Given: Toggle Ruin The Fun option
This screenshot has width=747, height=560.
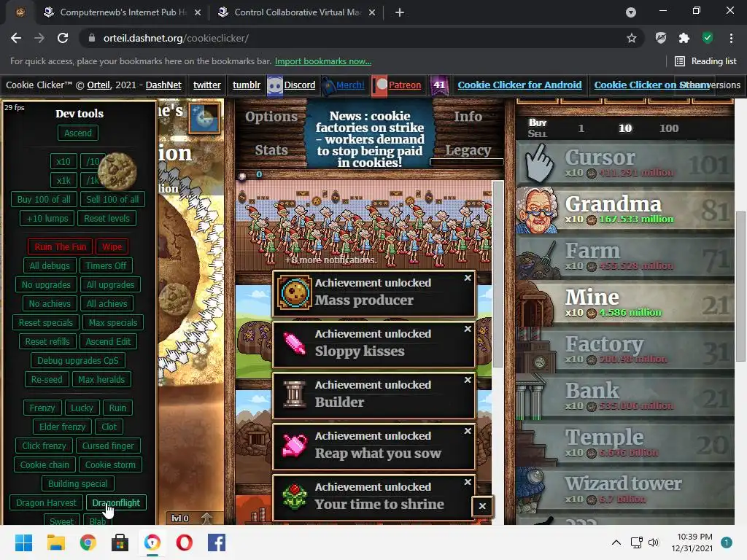Looking at the screenshot, I should pos(60,246).
